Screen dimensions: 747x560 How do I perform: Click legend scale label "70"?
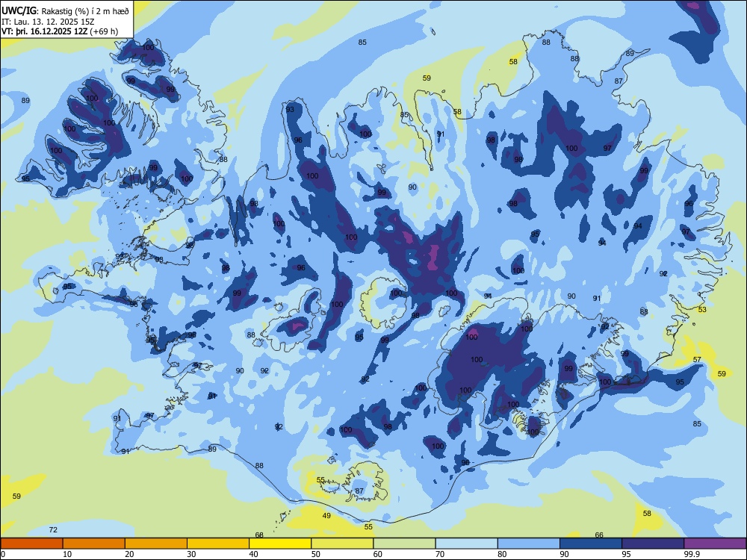(440, 554)
